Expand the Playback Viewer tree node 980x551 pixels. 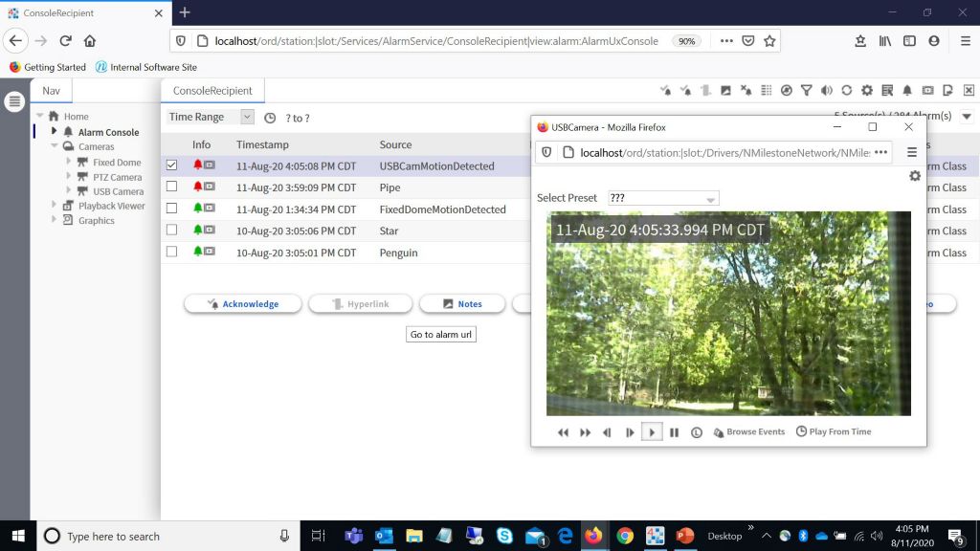(x=56, y=206)
